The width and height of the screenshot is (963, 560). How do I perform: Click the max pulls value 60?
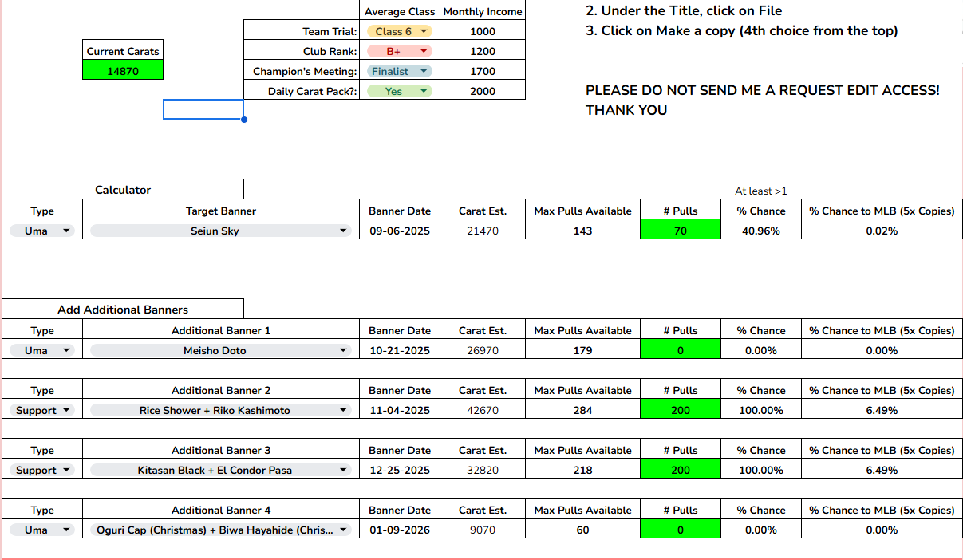(583, 530)
